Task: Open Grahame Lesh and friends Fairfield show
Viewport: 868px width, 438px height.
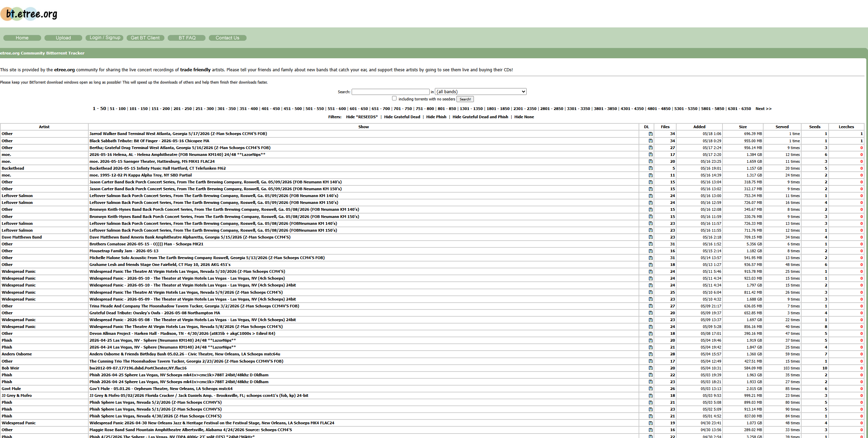Action: coord(160,265)
